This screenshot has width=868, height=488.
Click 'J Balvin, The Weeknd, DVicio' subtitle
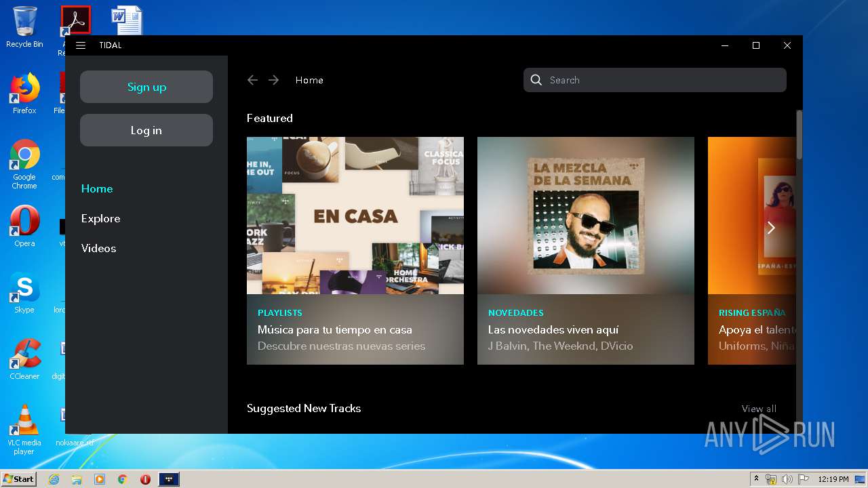561,346
